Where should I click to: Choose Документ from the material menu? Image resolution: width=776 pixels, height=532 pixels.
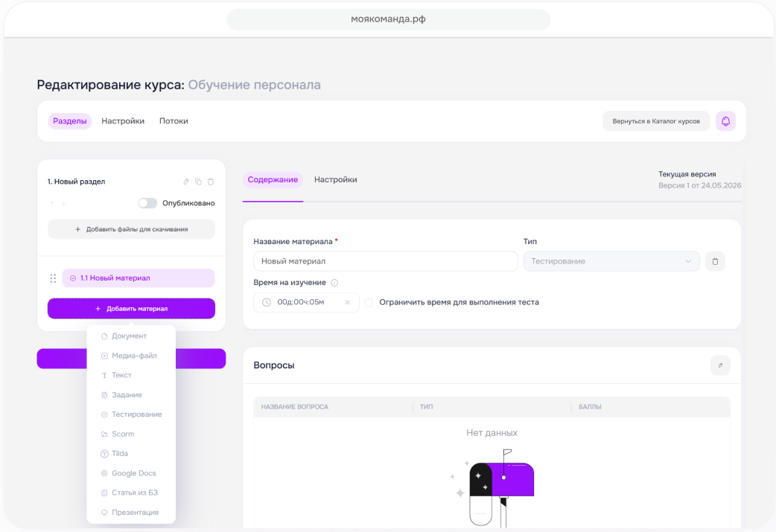tap(131, 336)
